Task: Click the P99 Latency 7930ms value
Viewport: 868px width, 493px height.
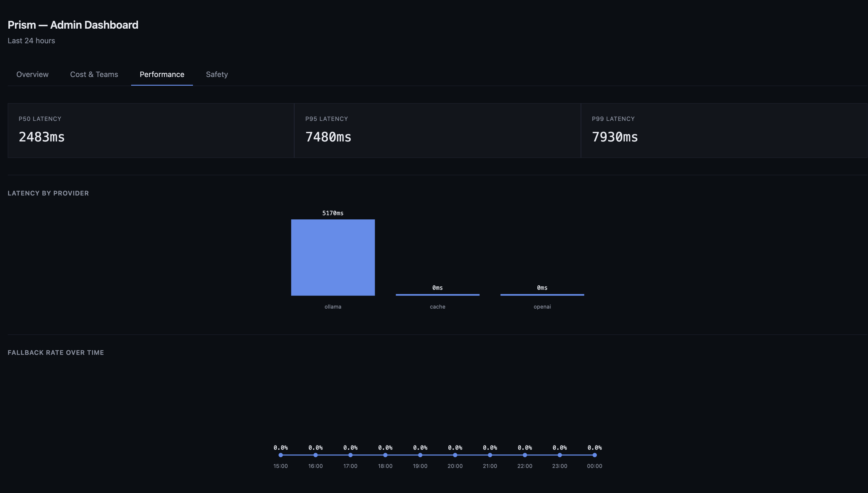Action: [x=615, y=137]
